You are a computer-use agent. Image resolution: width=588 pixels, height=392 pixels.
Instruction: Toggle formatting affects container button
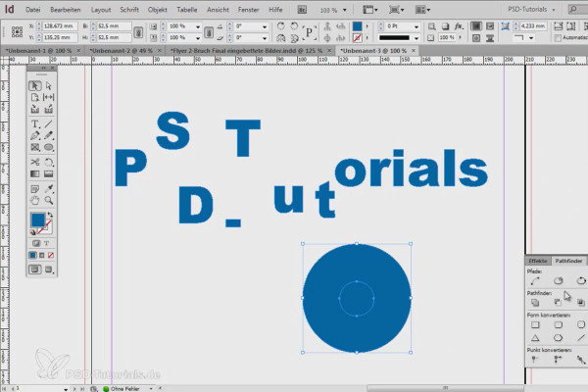pos(36,243)
